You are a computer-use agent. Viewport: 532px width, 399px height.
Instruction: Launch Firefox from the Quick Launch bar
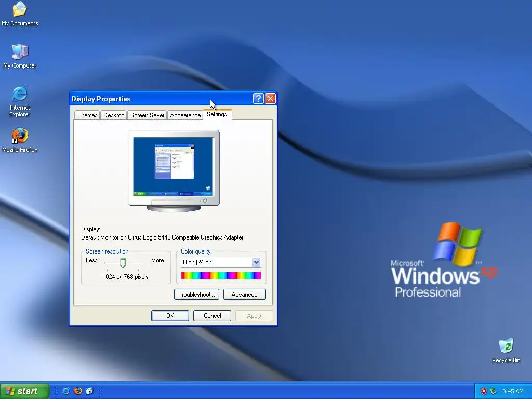click(78, 391)
